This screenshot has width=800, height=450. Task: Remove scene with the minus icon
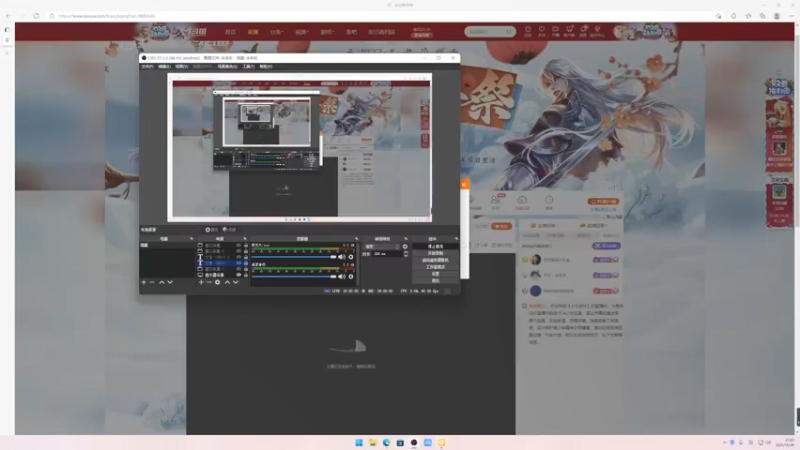click(152, 282)
